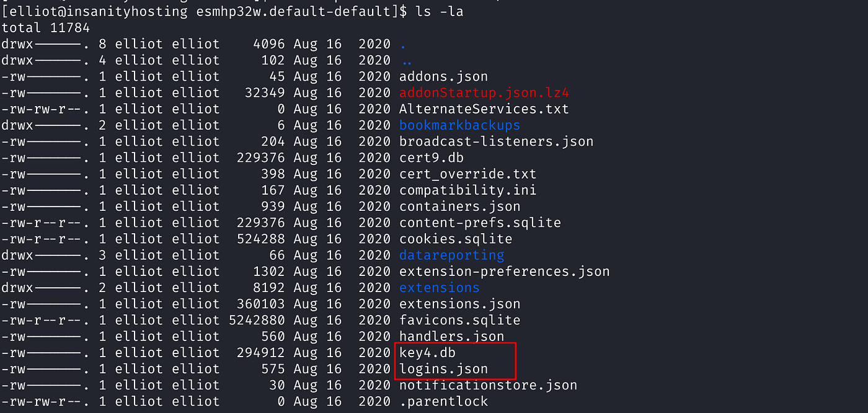Click the handlers.json filename
The height and width of the screenshot is (413, 868).
click(x=451, y=337)
